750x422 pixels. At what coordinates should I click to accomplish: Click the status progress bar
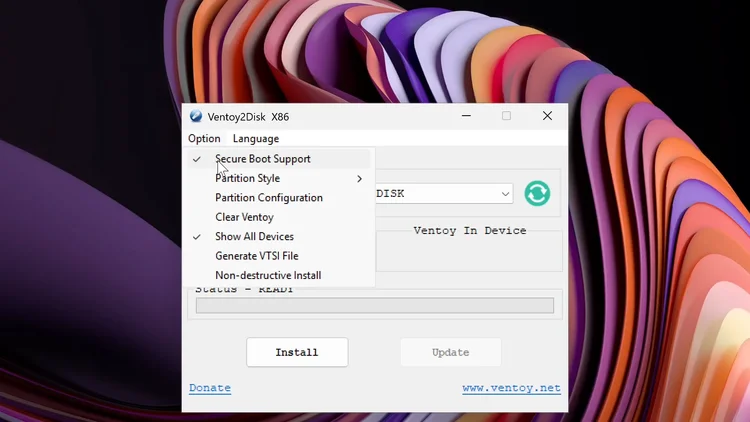[375, 305]
